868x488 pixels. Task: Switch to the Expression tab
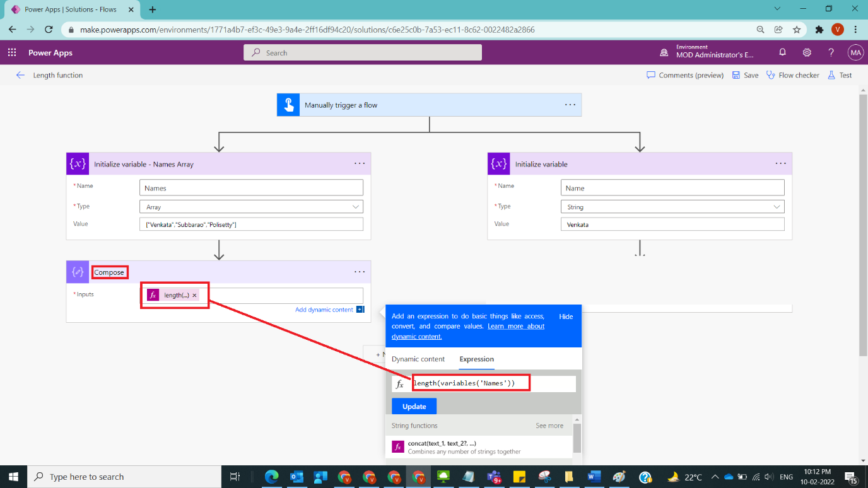coord(477,359)
